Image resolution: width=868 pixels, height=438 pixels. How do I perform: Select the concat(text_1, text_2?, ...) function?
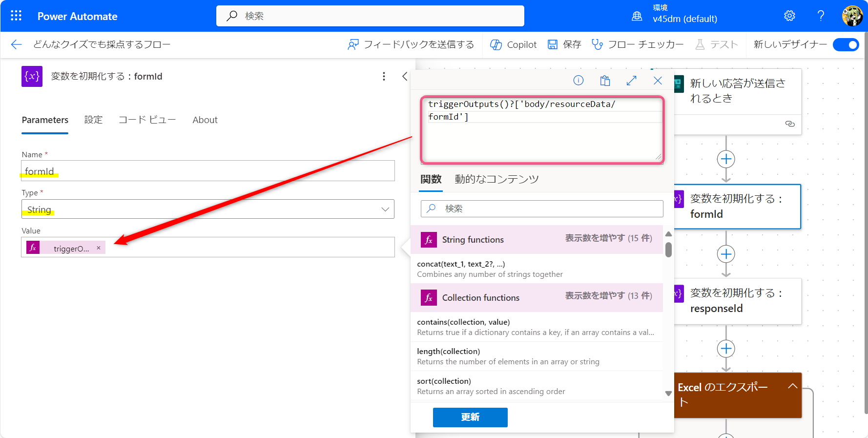pos(537,269)
